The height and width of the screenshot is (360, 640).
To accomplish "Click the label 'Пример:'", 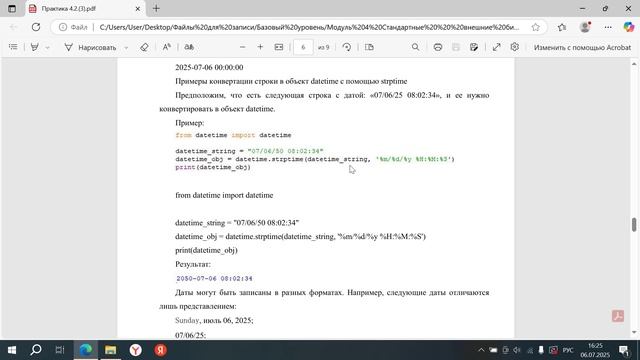I will click(189, 123).
